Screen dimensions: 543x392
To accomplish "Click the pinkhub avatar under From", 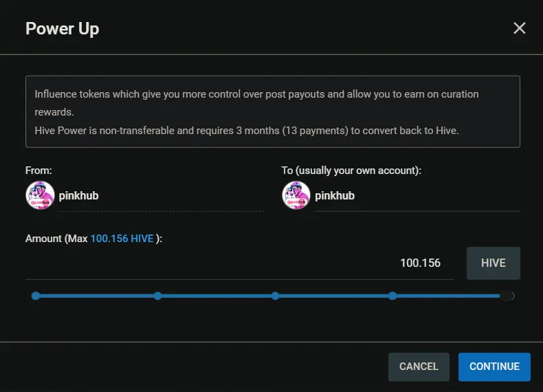I will point(40,195).
